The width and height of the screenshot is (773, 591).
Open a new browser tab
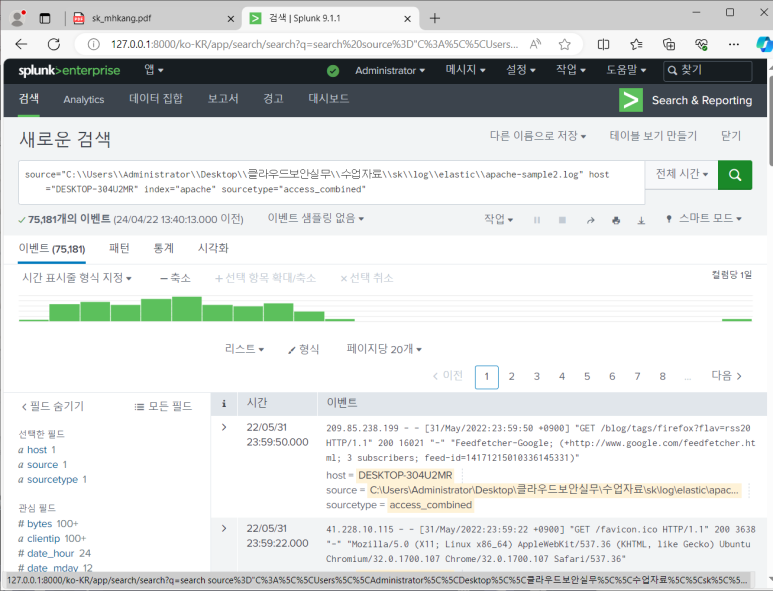click(434, 18)
